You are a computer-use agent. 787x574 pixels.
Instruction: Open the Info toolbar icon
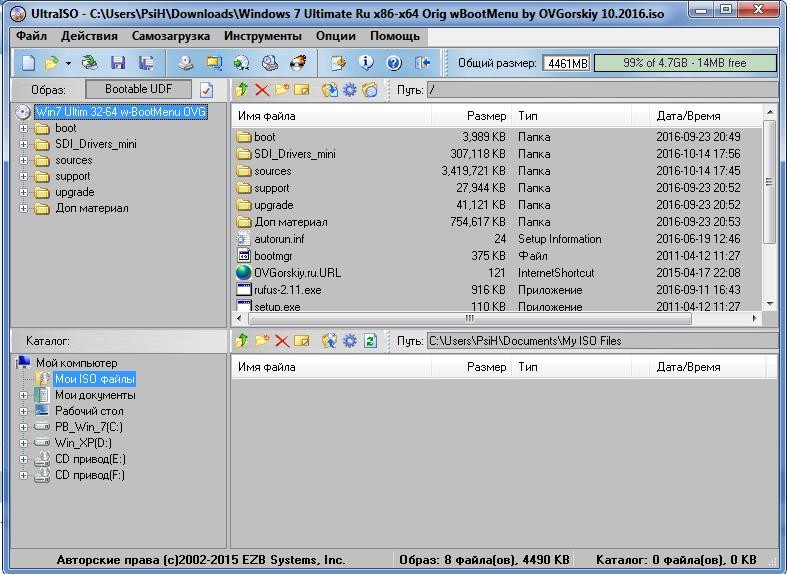click(366, 63)
